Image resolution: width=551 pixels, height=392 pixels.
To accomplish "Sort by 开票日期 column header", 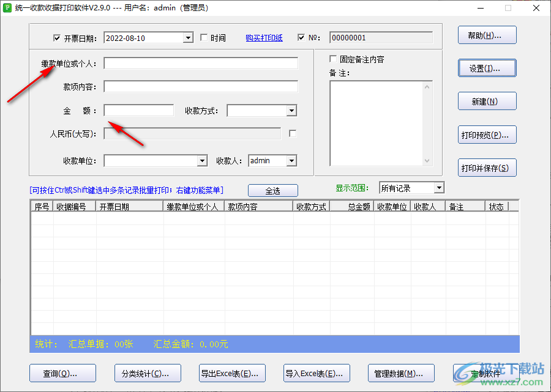I will 129,207.
